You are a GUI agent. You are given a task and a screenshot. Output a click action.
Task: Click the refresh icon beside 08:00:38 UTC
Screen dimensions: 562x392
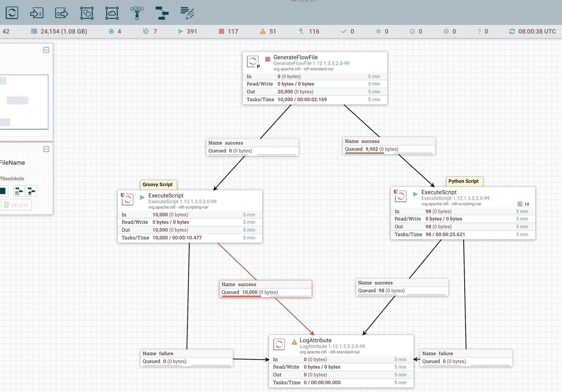(512, 31)
